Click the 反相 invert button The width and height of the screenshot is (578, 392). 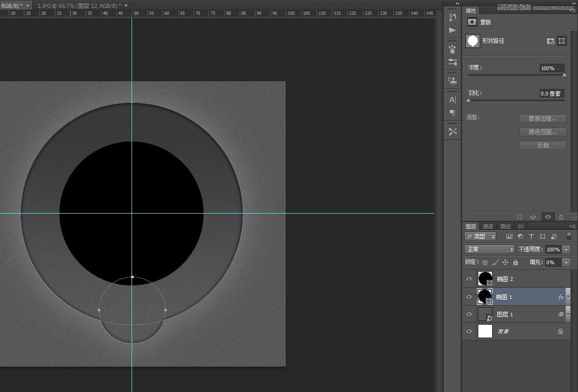[543, 146]
